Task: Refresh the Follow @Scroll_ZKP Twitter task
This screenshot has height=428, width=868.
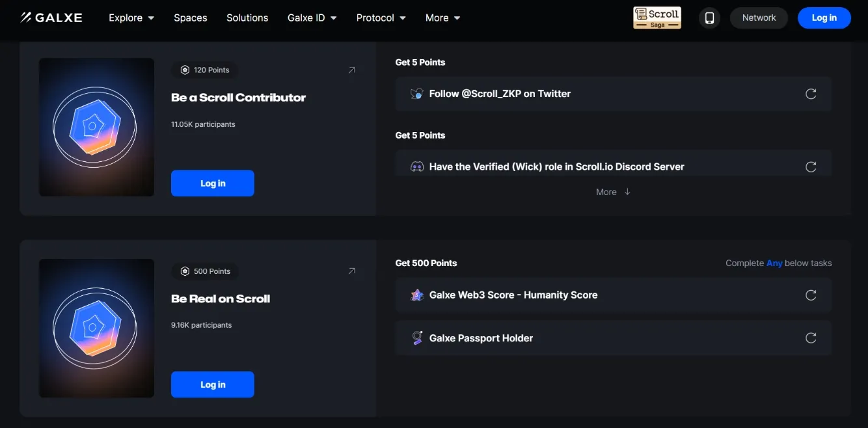Action: coord(811,94)
